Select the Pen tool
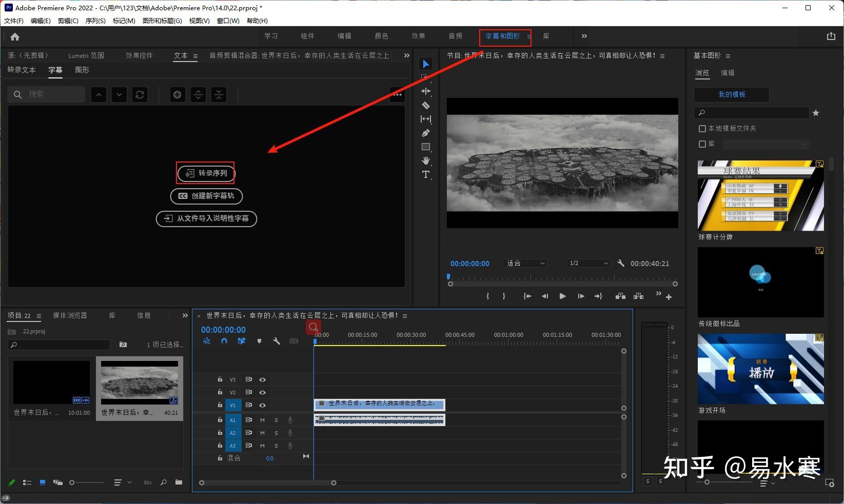Viewport: 844px width, 504px height. 425,133
